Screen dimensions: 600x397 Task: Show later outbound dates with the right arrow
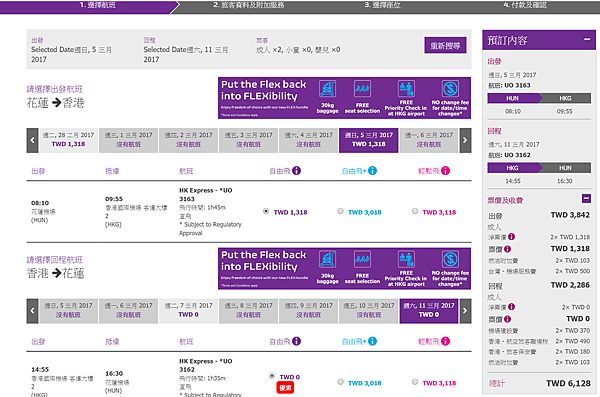[465, 141]
